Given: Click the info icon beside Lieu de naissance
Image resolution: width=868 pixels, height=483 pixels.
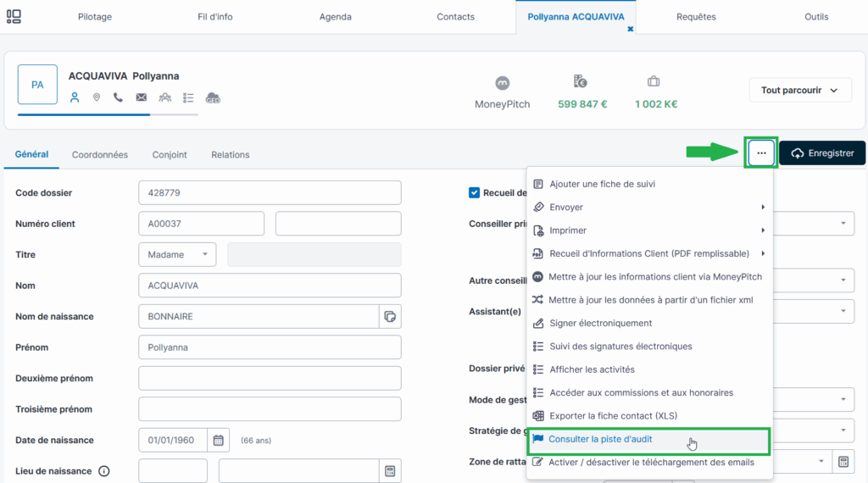Looking at the screenshot, I should pyautogui.click(x=104, y=471).
